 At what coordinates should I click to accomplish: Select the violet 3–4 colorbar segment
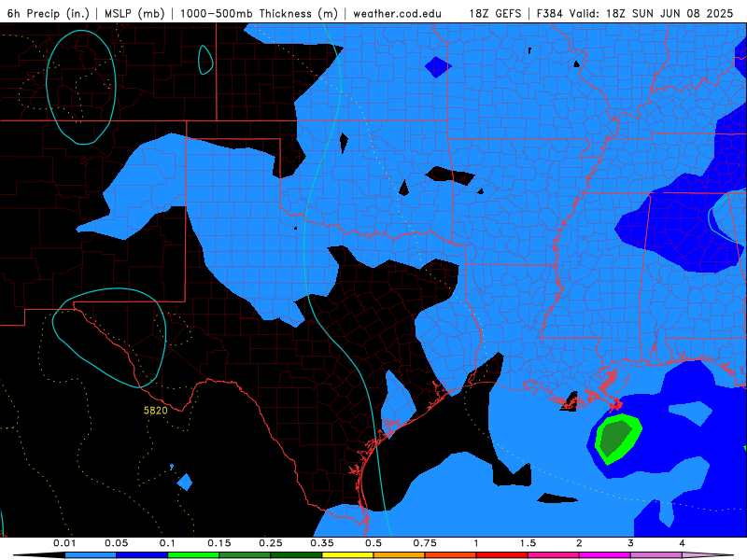click(656, 555)
